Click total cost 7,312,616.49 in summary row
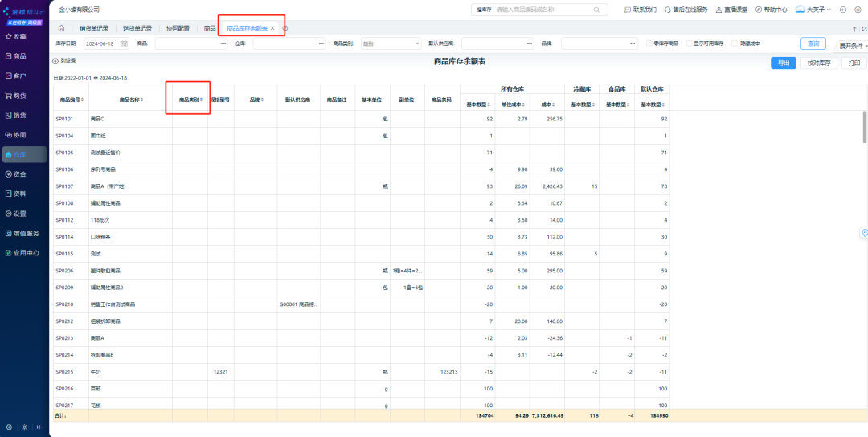This screenshot has width=868, height=437. click(x=547, y=415)
